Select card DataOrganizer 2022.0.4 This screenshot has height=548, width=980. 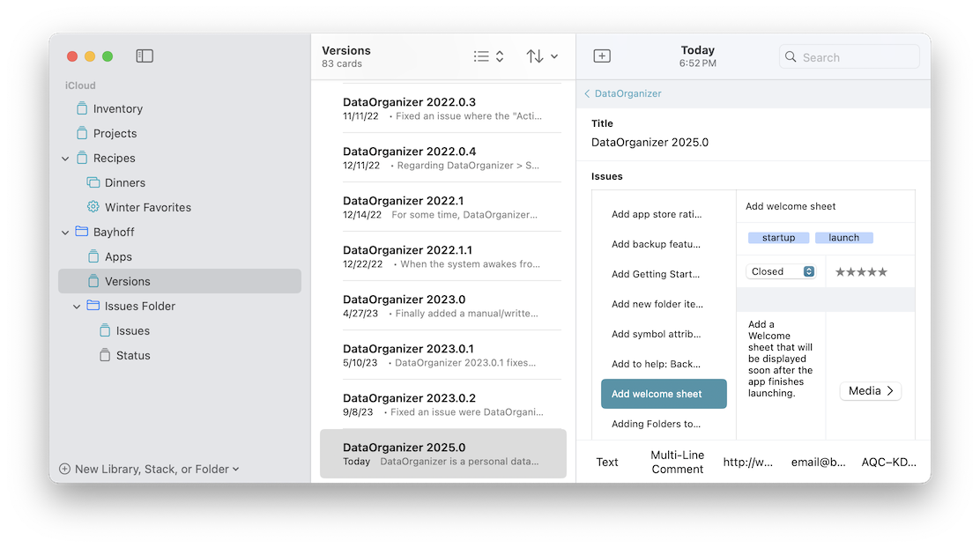click(443, 158)
